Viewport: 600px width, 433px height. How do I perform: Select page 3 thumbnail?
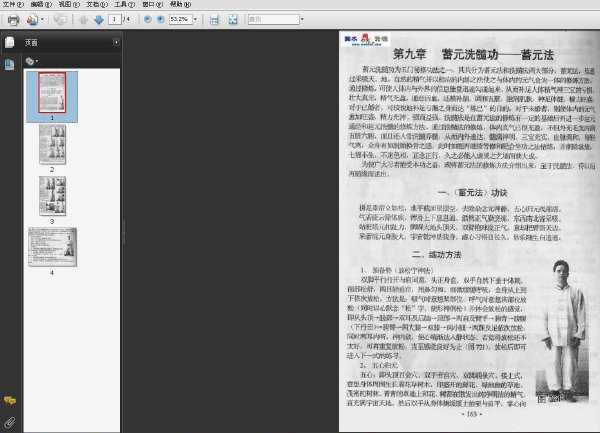tap(52, 196)
